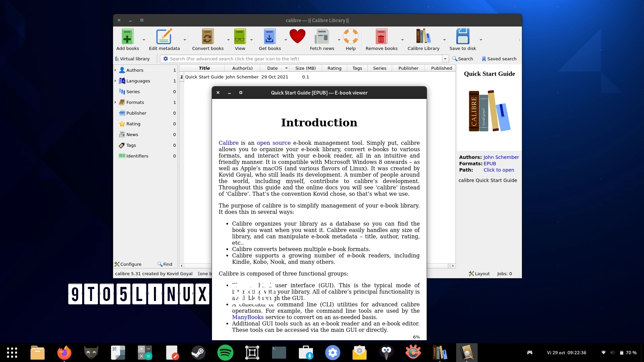The height and width of the screenshot is (362, 644).
Task: Click the 'Click to open' path link
Action: coord(499,170)
